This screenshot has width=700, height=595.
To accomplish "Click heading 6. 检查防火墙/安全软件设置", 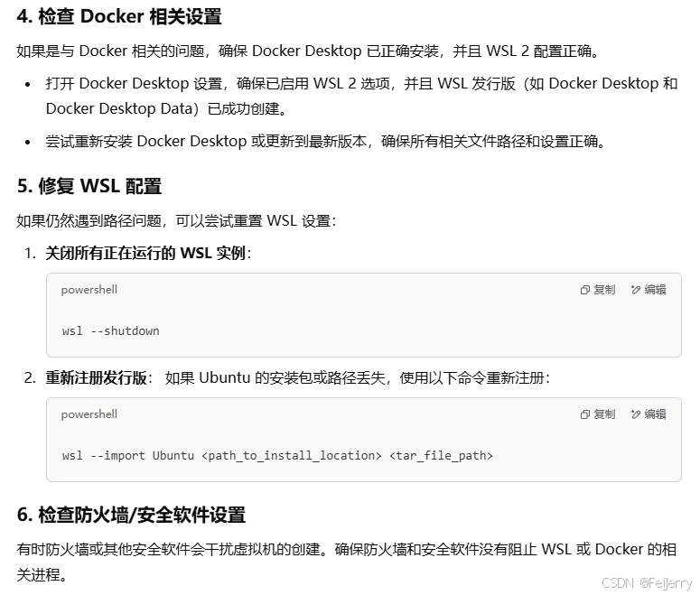I will [x=131, y=515].
